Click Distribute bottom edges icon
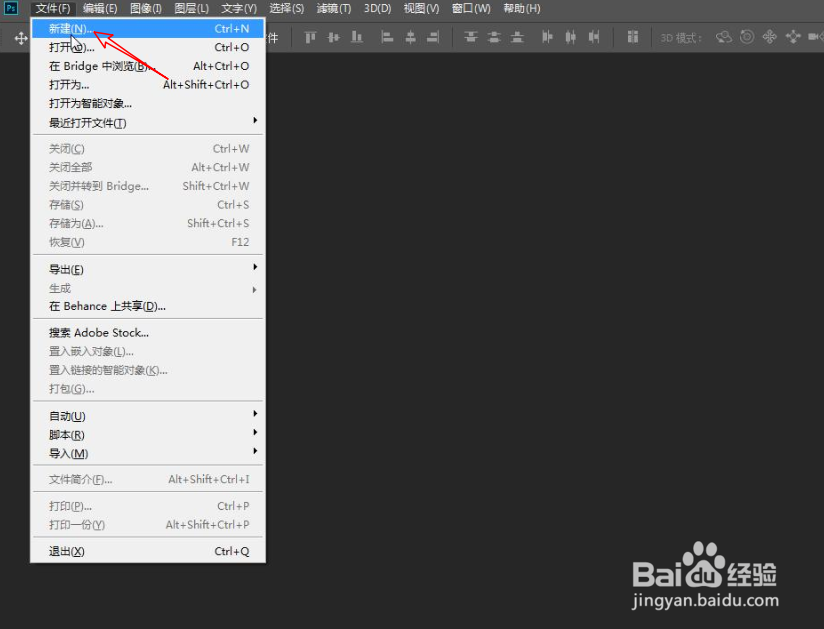 click(518, 37)
